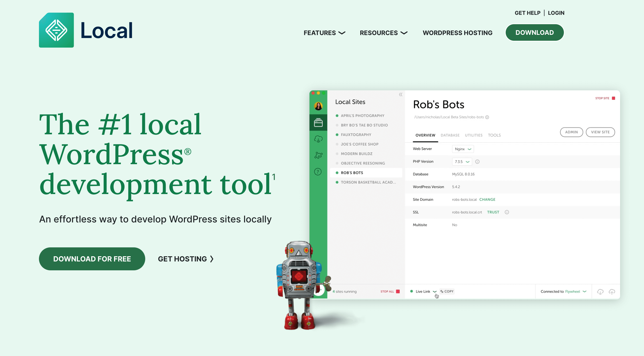Image resolution: width=644 pixels, height=356 pixels.
Task: Select Rob's Bots site
Action: pos(366,173)
